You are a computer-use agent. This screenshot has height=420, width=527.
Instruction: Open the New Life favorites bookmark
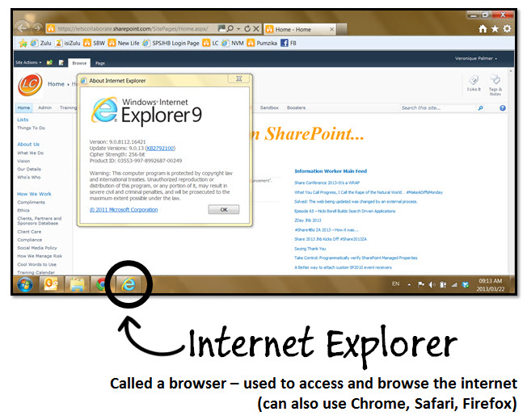click(124, 44)
